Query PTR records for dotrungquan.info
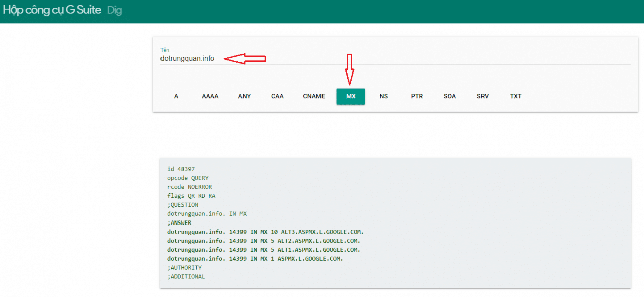 417,96
